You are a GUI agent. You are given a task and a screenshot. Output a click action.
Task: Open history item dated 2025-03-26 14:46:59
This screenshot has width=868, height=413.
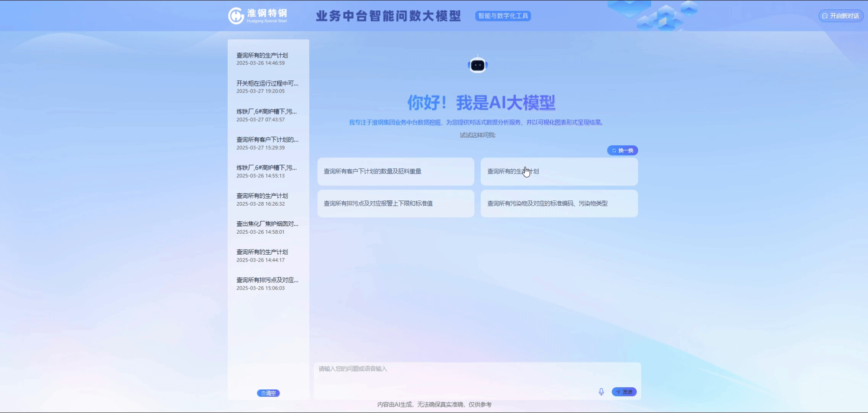(x=267, y=59)
